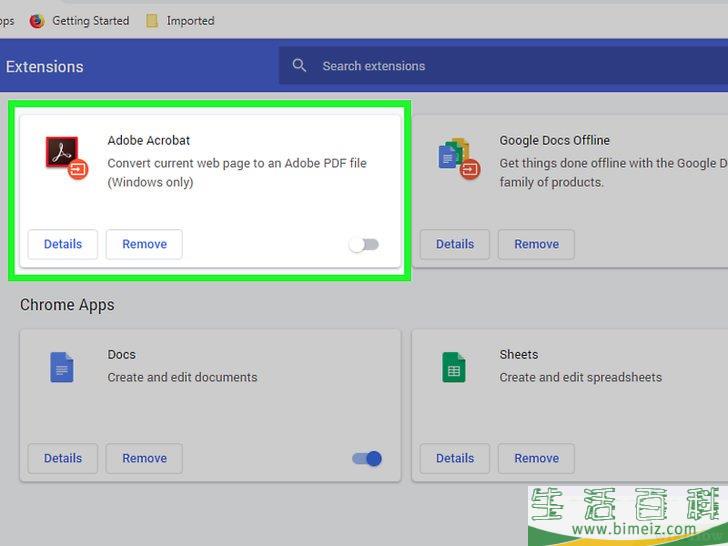Open the Getting Started Firefox bookmark
This screenshot has height=546, width=728.
[x=79, y=21]
